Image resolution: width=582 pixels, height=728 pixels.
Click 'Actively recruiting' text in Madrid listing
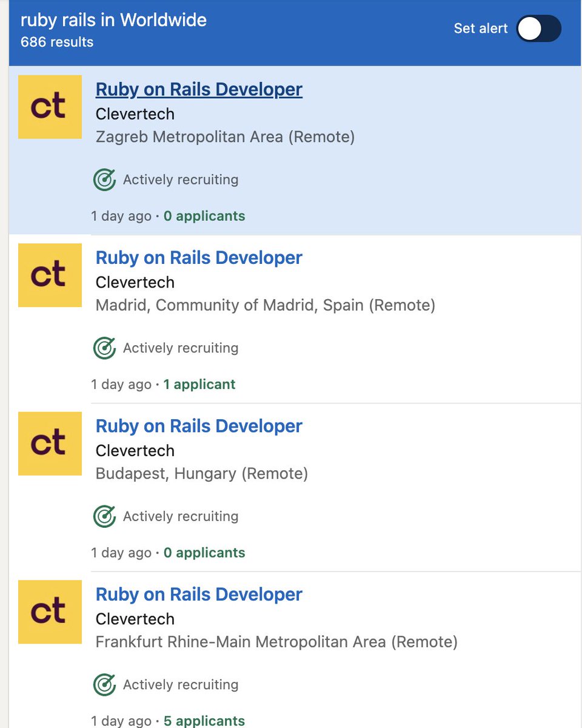coord(181,348)
